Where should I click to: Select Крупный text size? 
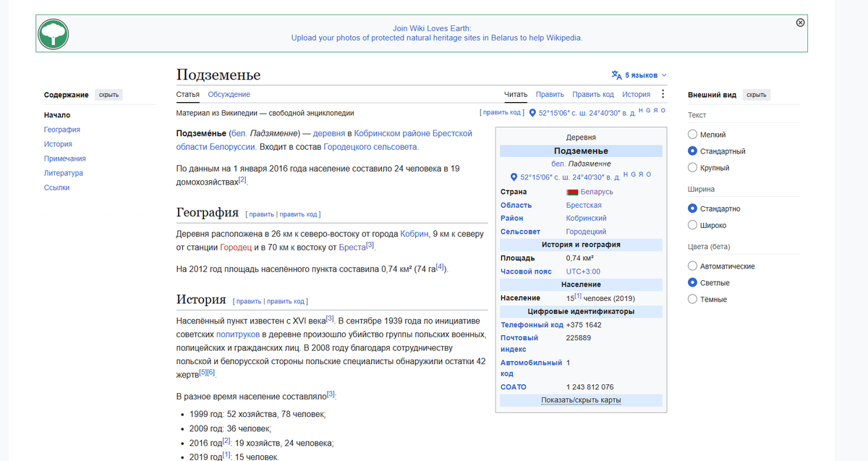tap(692, 168)
